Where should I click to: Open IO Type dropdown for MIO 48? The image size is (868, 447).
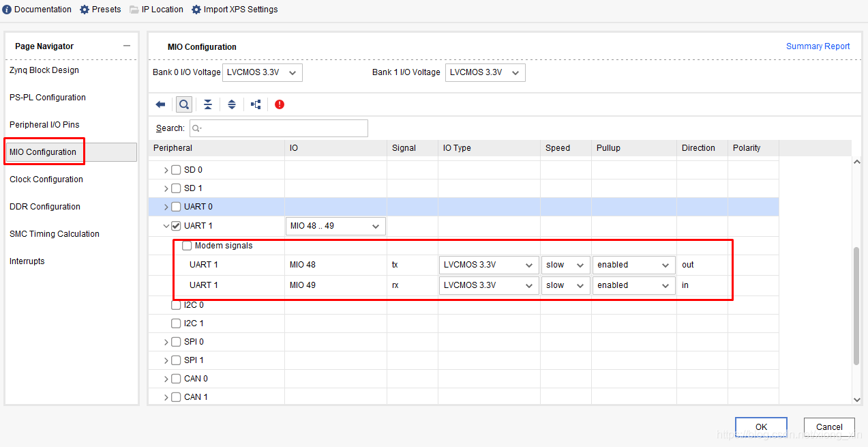point(488,265)
